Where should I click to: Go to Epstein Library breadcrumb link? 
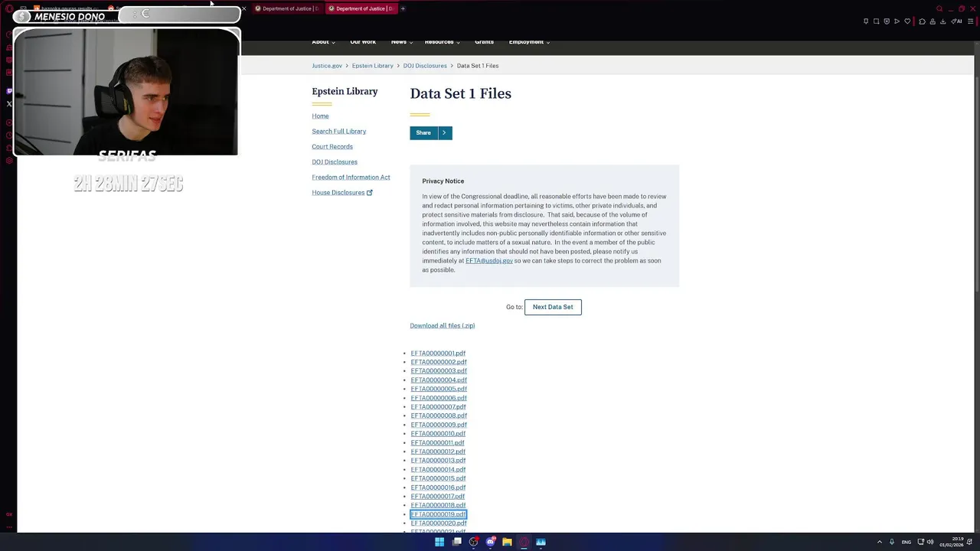[373, 66]
